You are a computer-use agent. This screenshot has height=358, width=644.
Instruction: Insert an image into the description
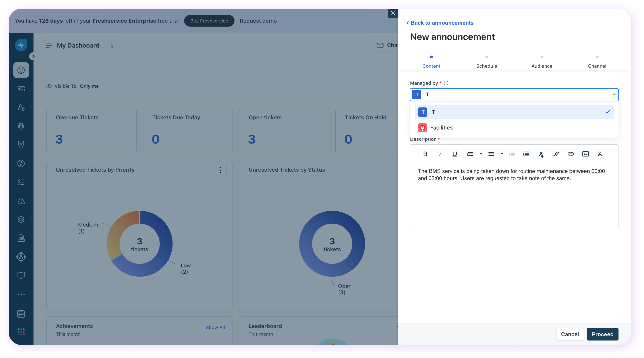coord(585,154)
